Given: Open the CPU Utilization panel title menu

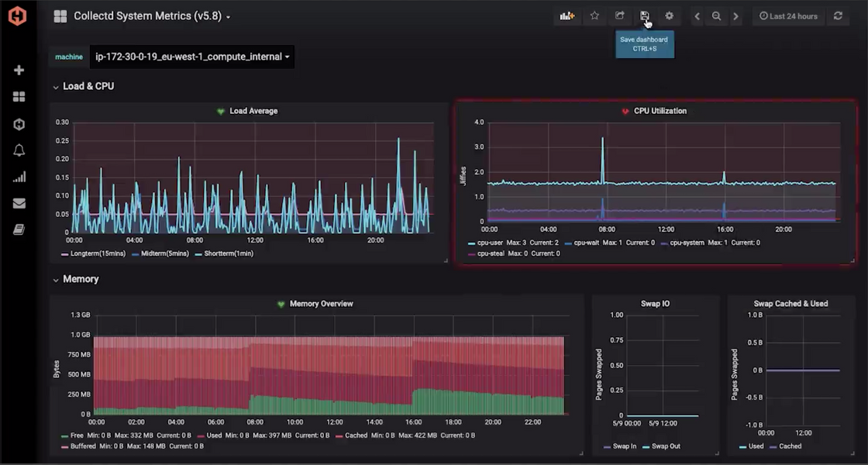Looking at the screenshot, I should (x=660, y=111).
